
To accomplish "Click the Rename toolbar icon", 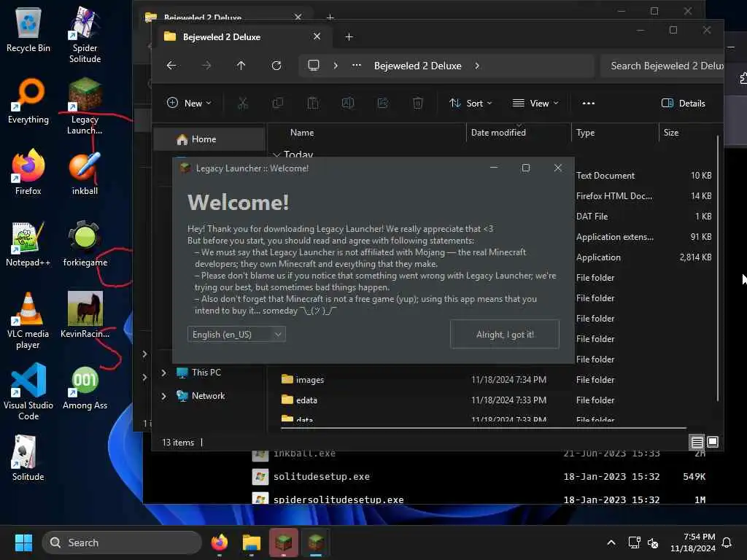I will (348, 103).
